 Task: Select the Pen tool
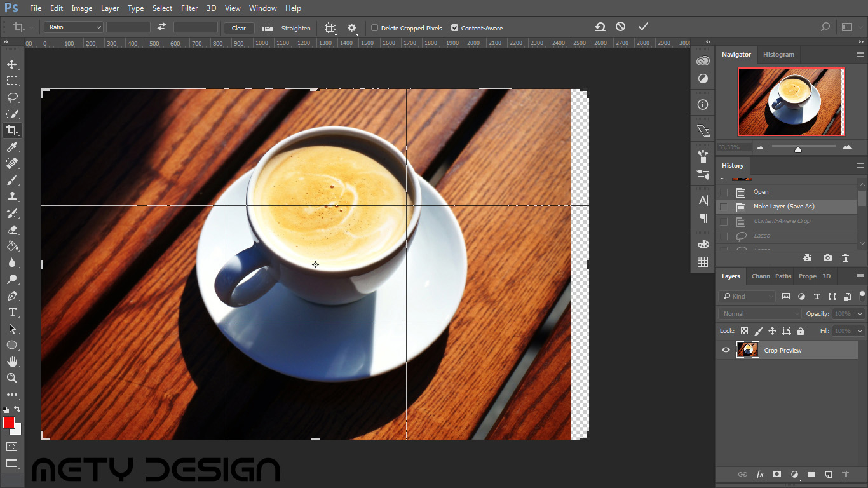click(x=12, y=295)
